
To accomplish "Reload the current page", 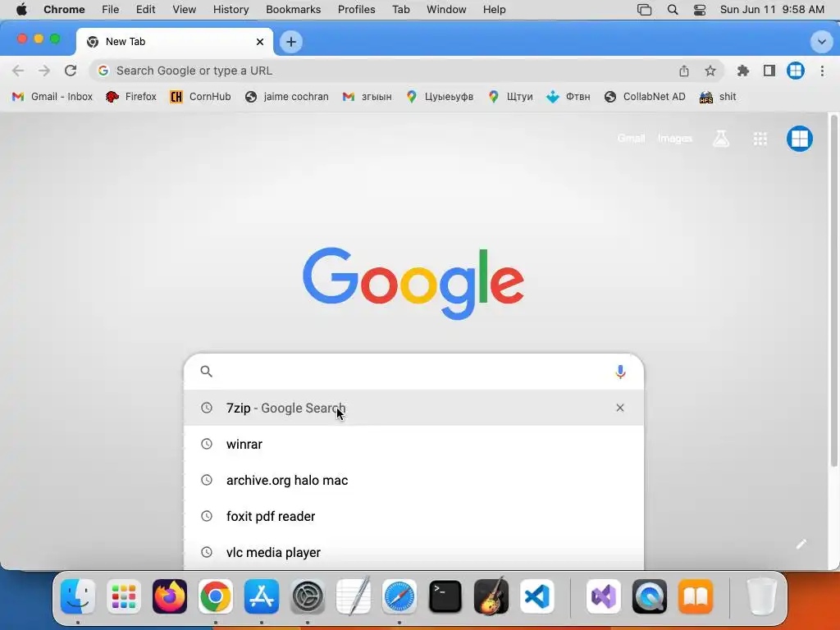I will [71, 71].
